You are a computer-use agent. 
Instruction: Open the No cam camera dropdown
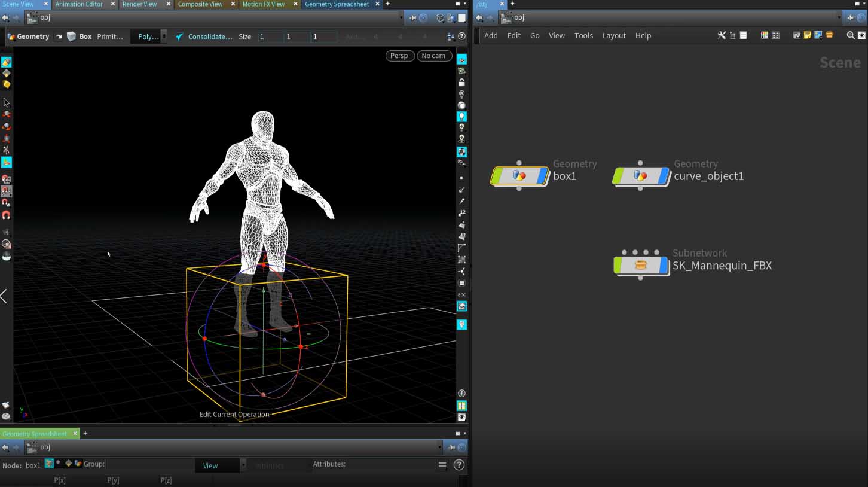[433, 56]
